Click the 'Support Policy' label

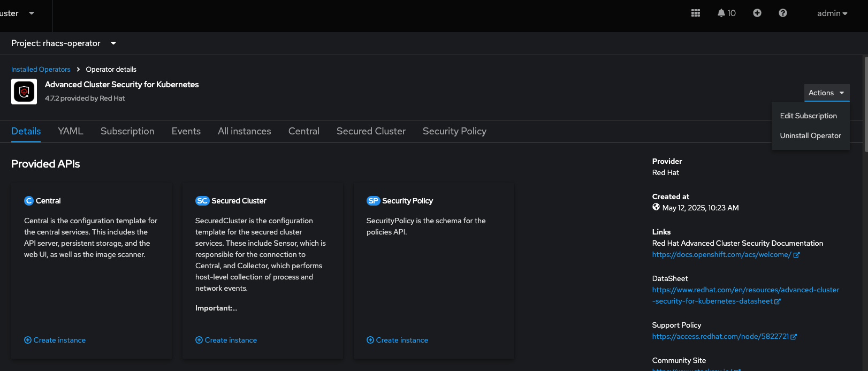(x=676, y=325)
